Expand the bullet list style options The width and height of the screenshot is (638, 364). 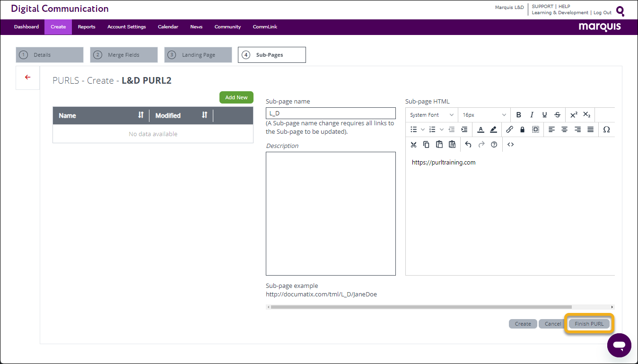[x=423, y=130]
